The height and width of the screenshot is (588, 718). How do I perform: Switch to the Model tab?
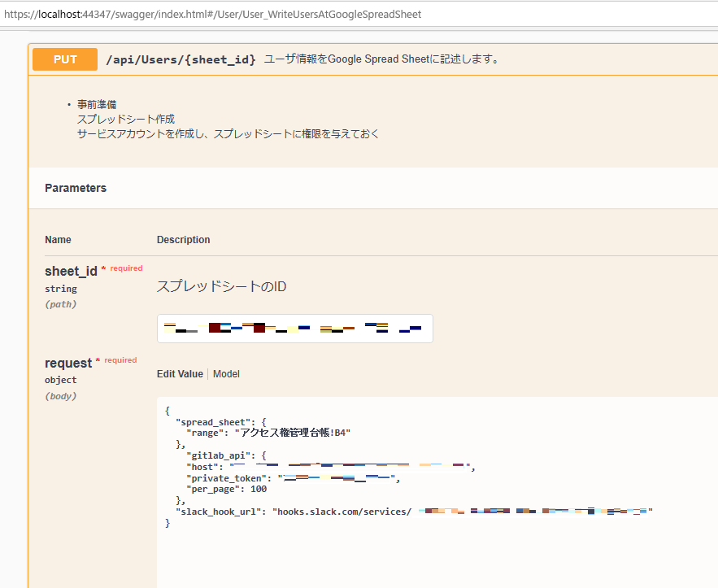click(226, 374)
